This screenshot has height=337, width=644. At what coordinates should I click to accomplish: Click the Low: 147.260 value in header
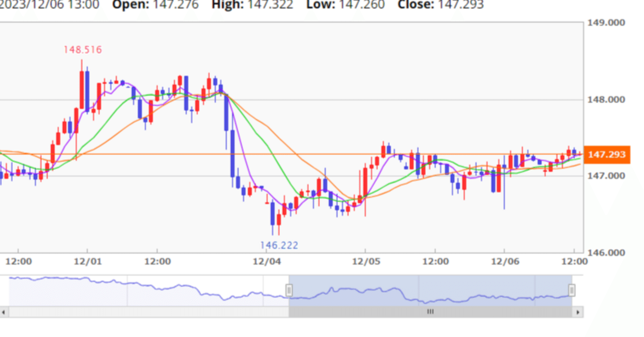coord(345,5)
